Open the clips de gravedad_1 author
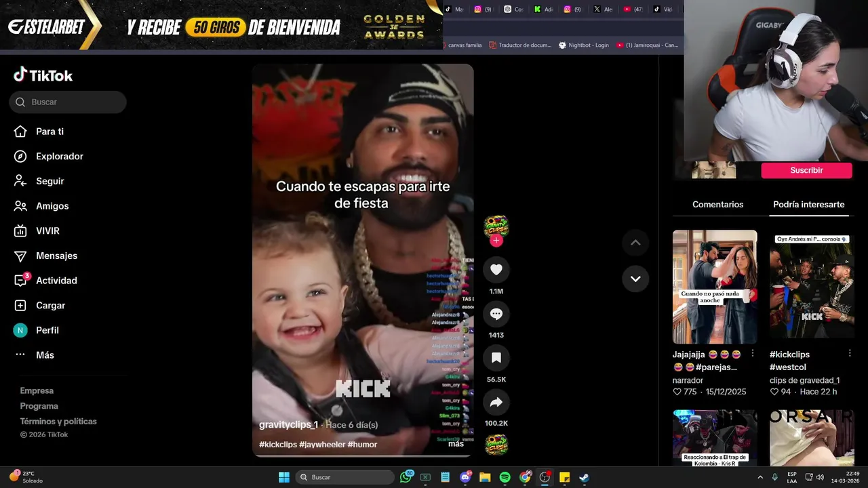This screenshot has width=868, height=488. (804, 380)
